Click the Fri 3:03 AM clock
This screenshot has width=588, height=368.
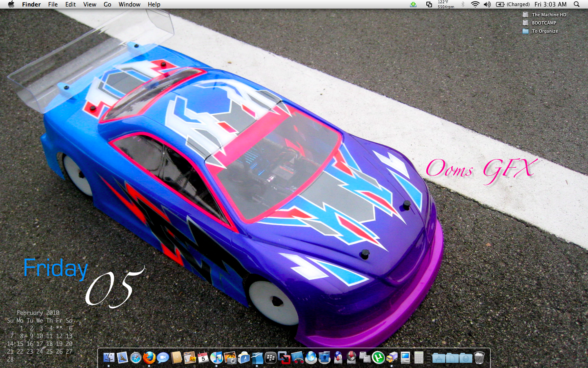tap(550, 4)
